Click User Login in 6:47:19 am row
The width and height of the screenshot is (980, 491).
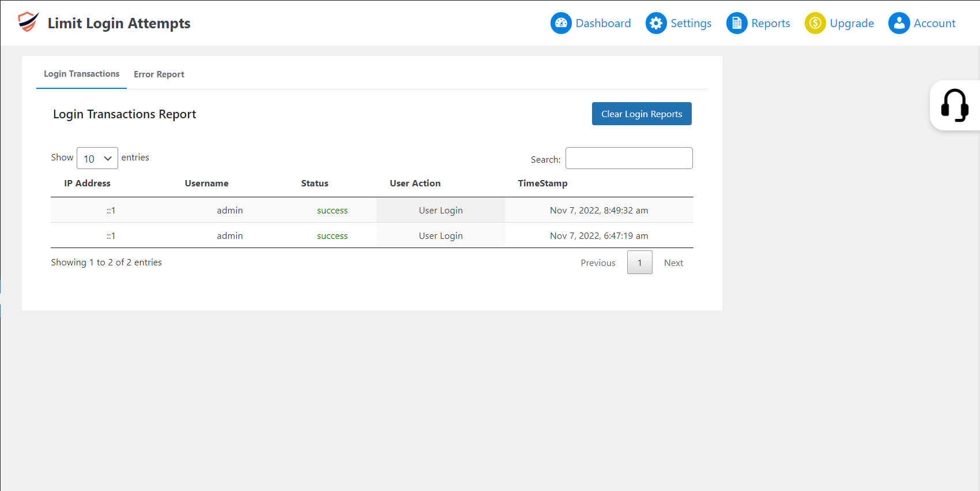point(440,236)
